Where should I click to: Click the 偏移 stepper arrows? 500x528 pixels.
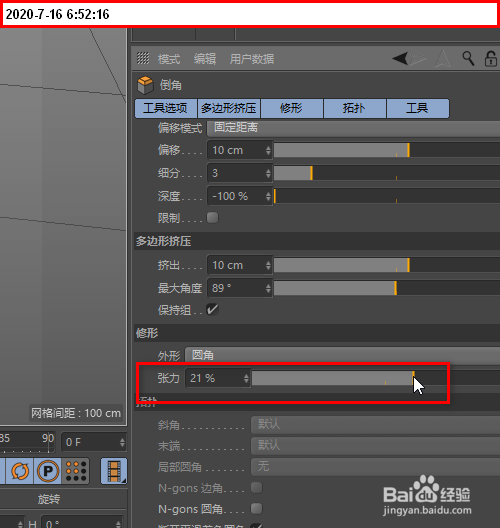pyautogui.click(x=268, y=150)
